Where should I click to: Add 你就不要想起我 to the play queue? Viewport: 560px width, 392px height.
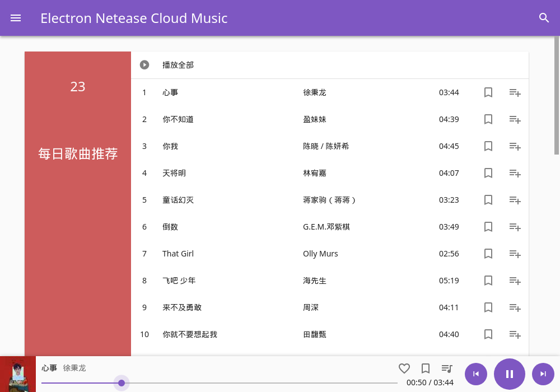coord(515,334)
